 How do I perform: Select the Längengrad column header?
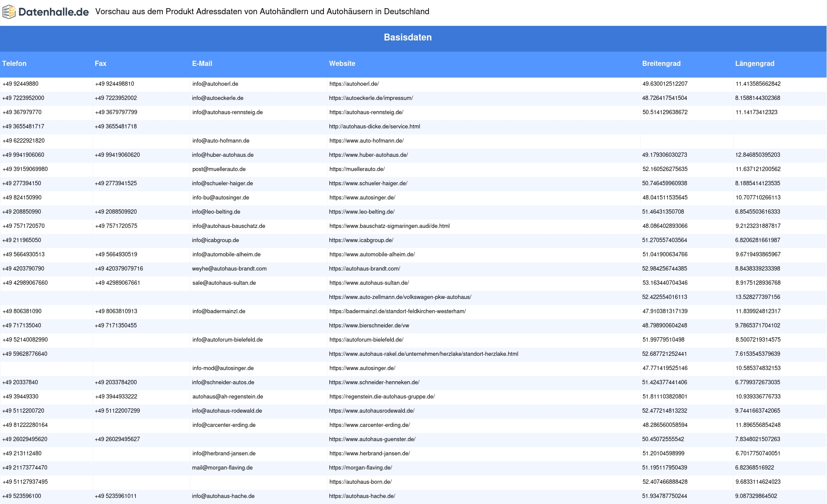pos(755,64)
